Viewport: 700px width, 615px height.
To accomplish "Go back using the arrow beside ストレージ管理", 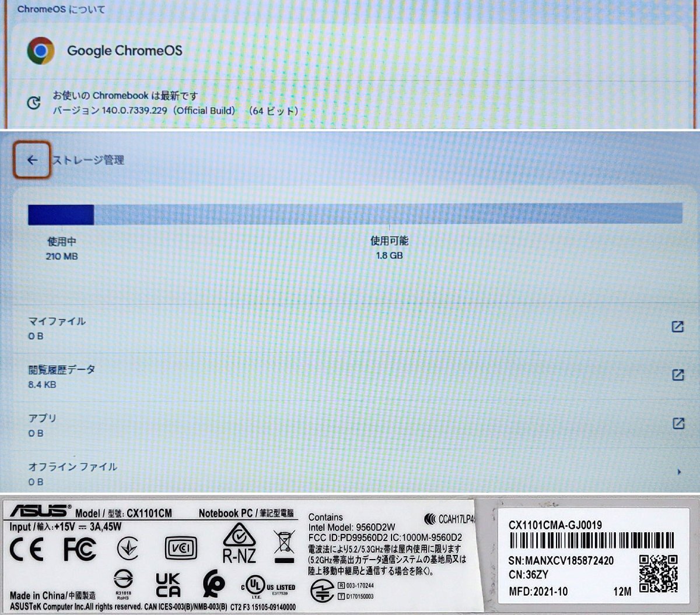I will click(32, 160).
